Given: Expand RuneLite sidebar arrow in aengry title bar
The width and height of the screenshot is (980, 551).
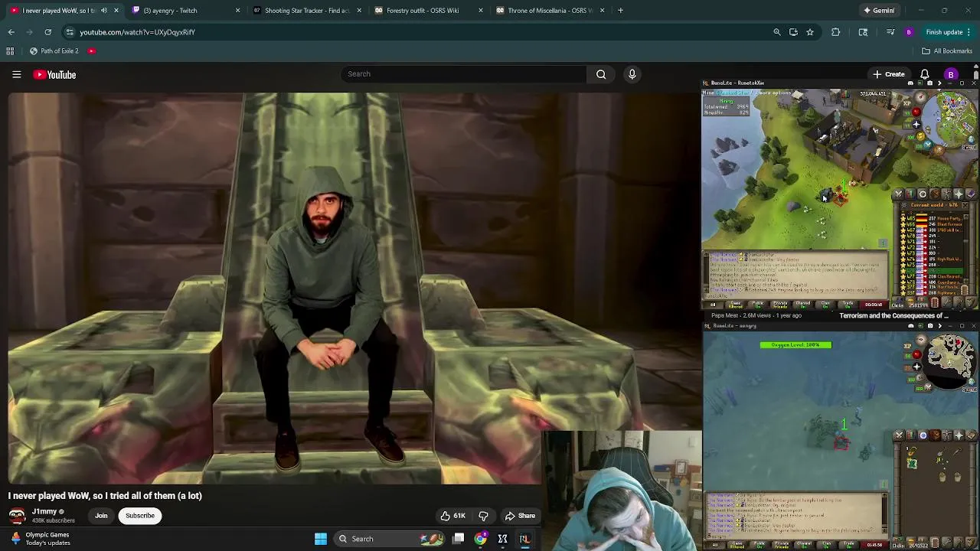Looking at the screenshot, I should click(x=940, y=326).
